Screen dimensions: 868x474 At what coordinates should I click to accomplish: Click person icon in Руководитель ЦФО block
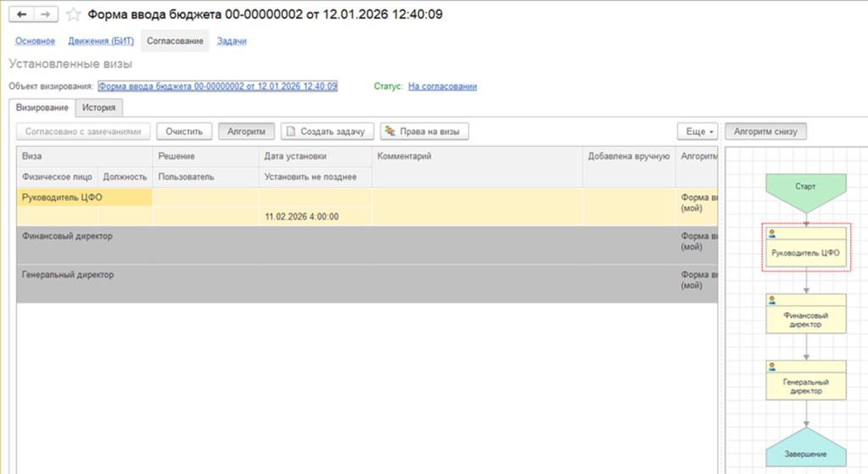coord(772,233)
